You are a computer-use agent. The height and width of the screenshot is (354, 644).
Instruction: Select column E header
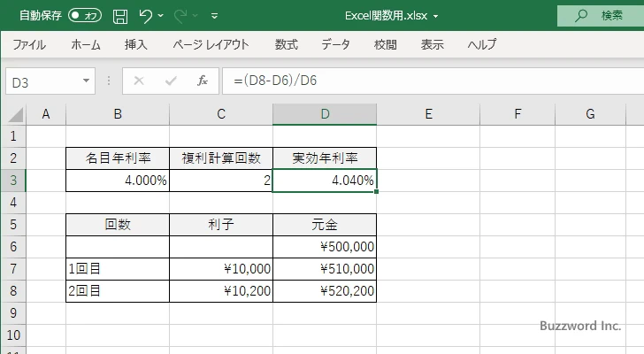[428, 114]
